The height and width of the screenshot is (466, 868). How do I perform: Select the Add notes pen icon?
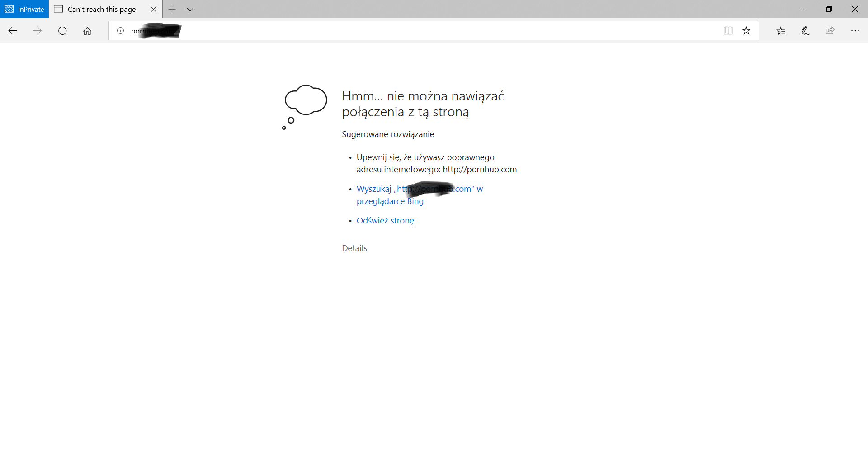[x=805, y=31]
